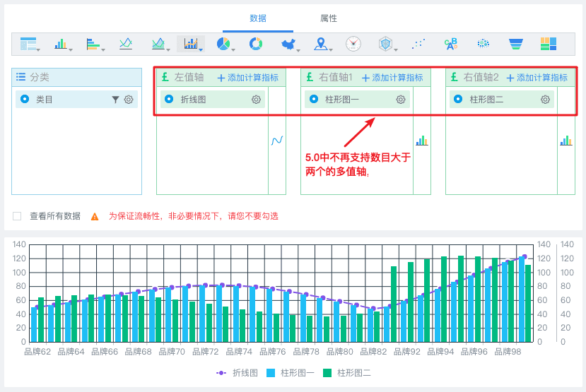Switch to the 属性 tab

pos(329,18)
